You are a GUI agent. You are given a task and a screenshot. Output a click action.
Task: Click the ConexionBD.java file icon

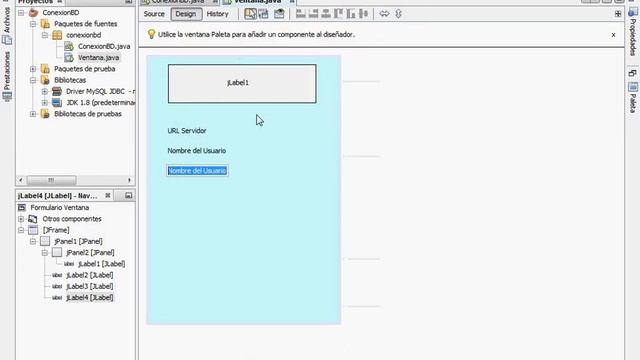point(69,47)
